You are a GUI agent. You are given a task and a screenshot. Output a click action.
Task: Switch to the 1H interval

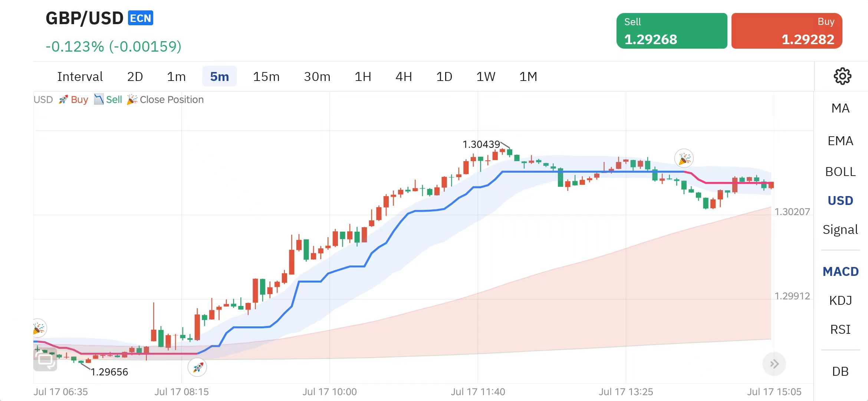362,76
